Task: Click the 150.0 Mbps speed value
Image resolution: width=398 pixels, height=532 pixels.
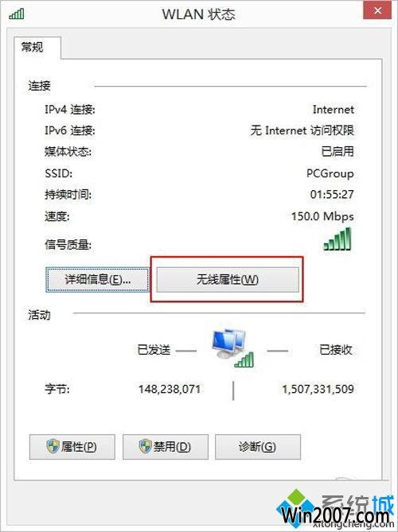Action: click(x=322, y=216)
